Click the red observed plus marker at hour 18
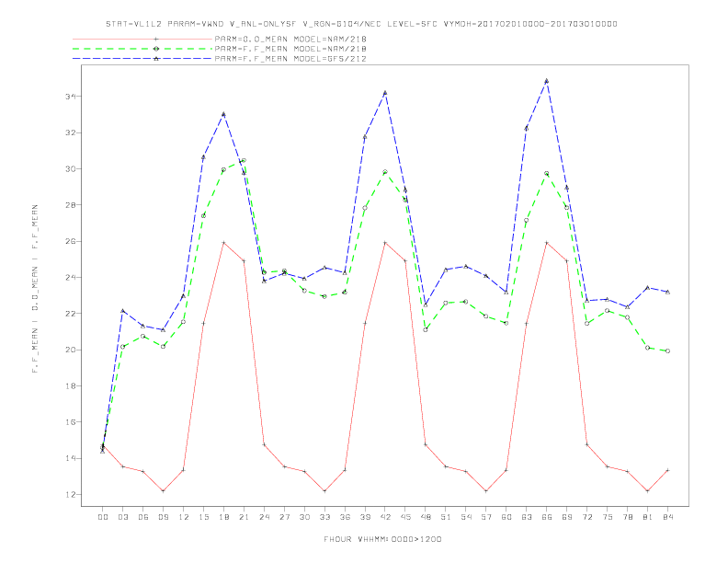This screenshot has height=563, width=728. click(x=223, y=243)
